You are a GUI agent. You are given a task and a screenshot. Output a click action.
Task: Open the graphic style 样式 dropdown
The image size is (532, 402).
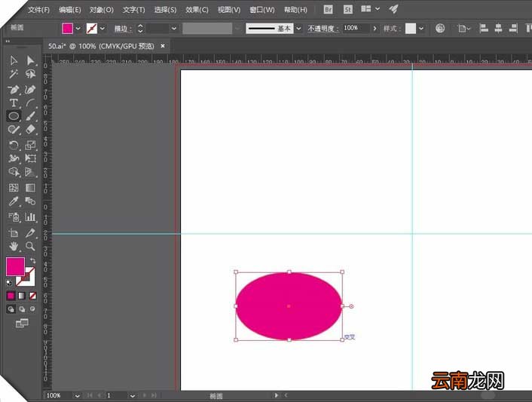(421, 29)
